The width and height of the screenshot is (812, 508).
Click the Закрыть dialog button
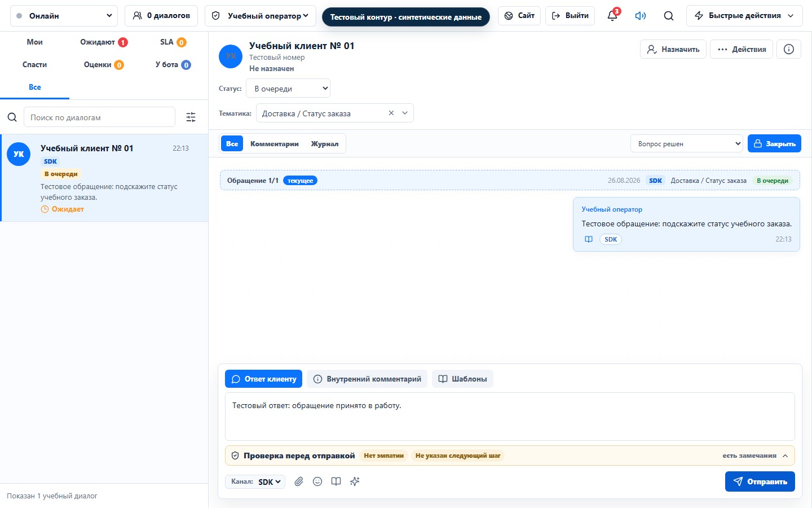coord(774,143)
